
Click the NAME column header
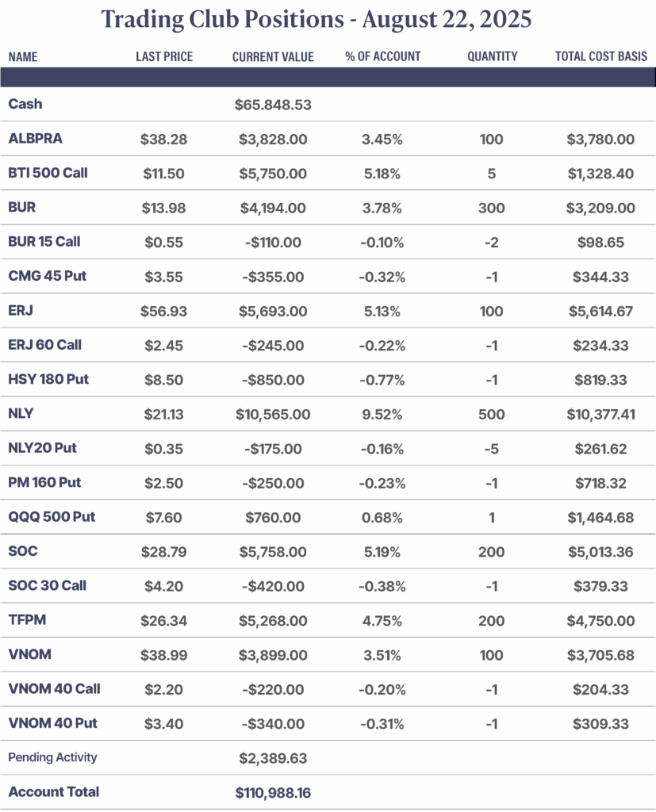tap(23, 56)
